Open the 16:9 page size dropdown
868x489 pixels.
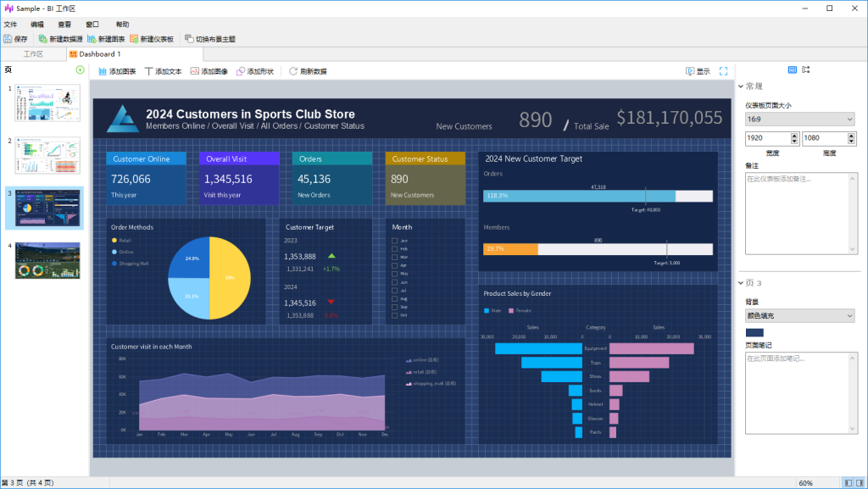coord(800,119)
